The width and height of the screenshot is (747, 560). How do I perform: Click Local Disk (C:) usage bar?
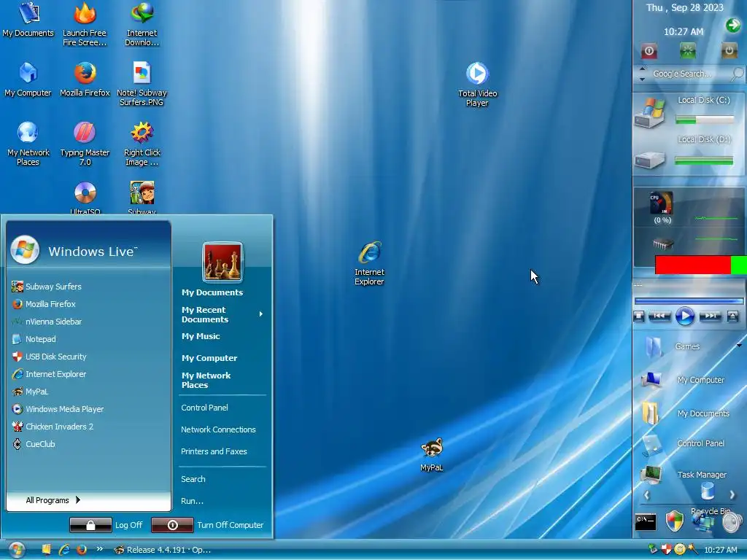coord(705,120)
